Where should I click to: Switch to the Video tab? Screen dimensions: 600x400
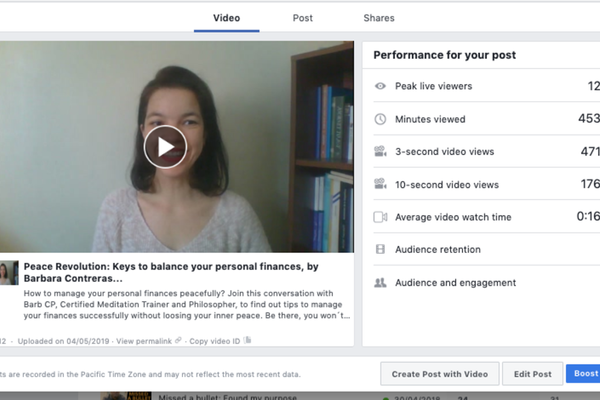(x=227, y=18)
